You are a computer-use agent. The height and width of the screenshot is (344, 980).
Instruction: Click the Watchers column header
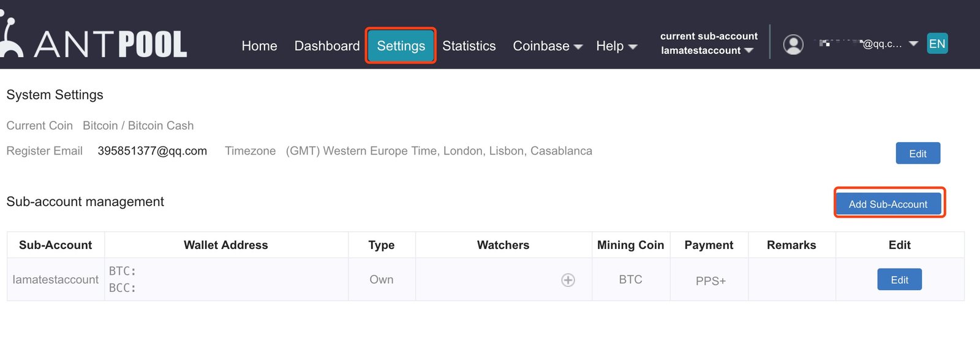click(x=503, y=245)
